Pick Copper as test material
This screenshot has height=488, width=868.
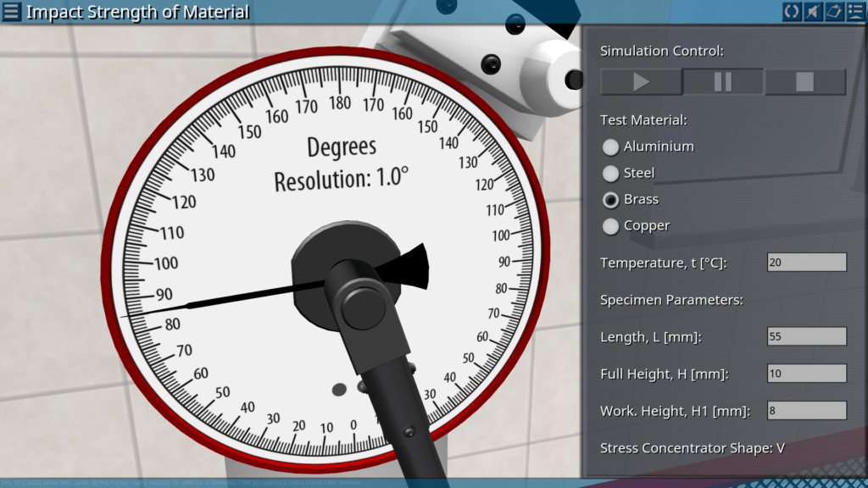pyautogui.click(x=610, y=226)
